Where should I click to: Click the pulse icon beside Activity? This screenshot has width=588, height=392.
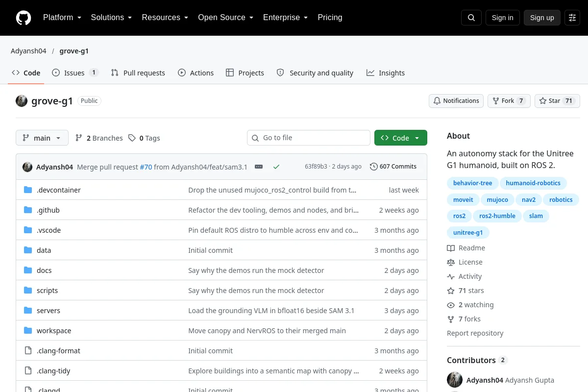pyautogui.click(x=451, y=276)
